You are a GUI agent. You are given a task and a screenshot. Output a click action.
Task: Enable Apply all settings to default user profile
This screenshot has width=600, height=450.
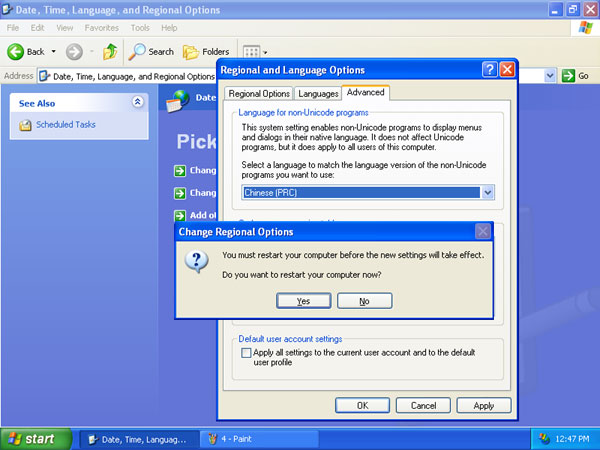coord(247,353)
